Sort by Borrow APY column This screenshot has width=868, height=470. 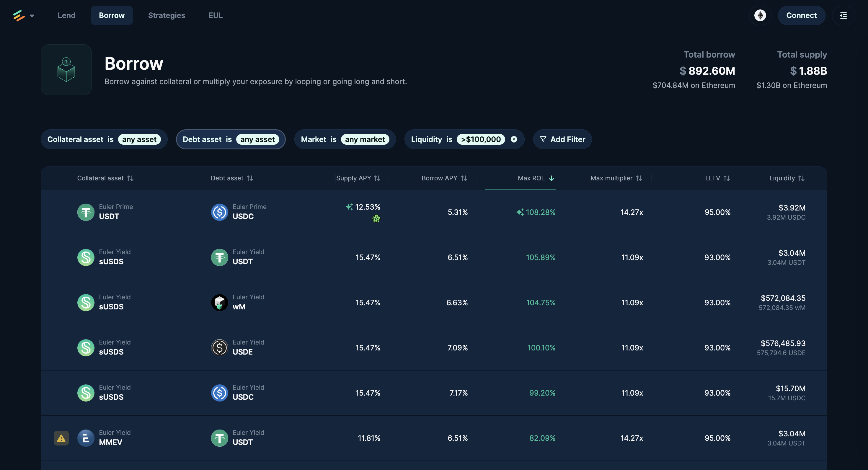pyautogui.click(x=444, y=178)
